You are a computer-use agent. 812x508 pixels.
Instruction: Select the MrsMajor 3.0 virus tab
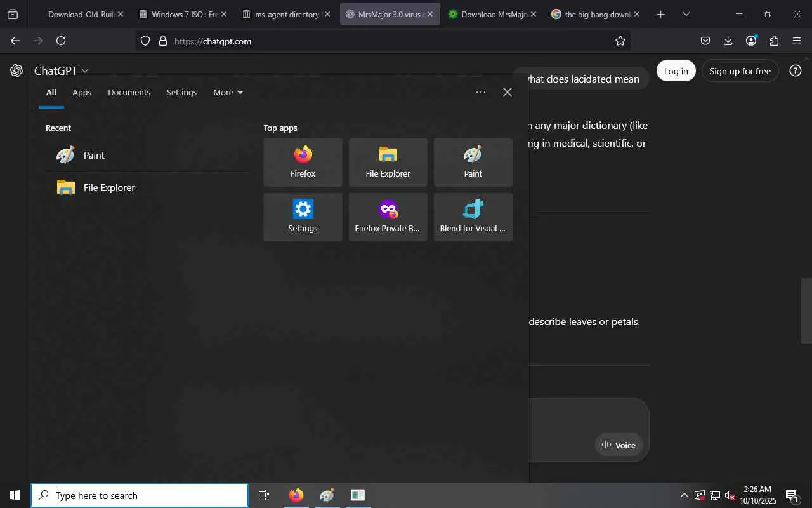coord(390,14)
